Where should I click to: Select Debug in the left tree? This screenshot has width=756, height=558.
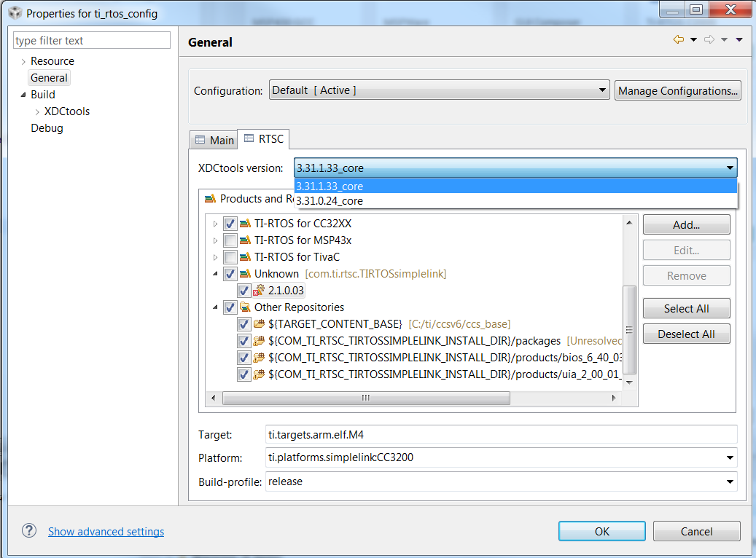47,128
